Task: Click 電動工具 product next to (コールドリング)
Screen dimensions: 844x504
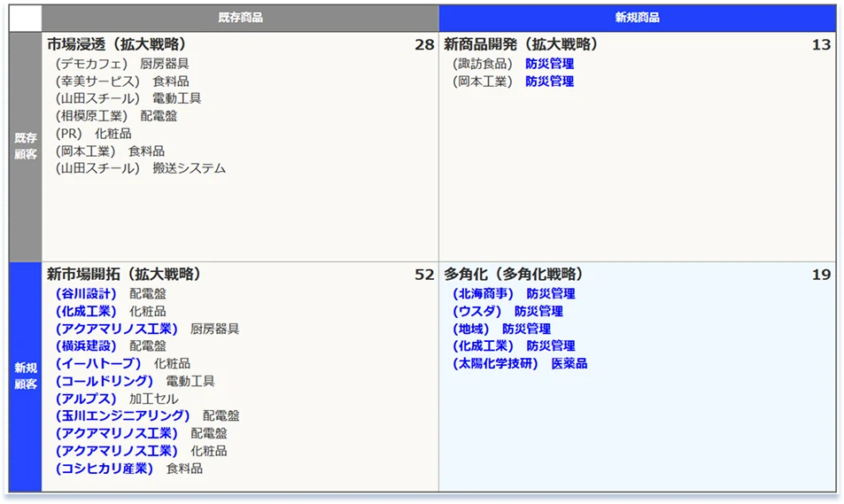Action: (190, 381)
